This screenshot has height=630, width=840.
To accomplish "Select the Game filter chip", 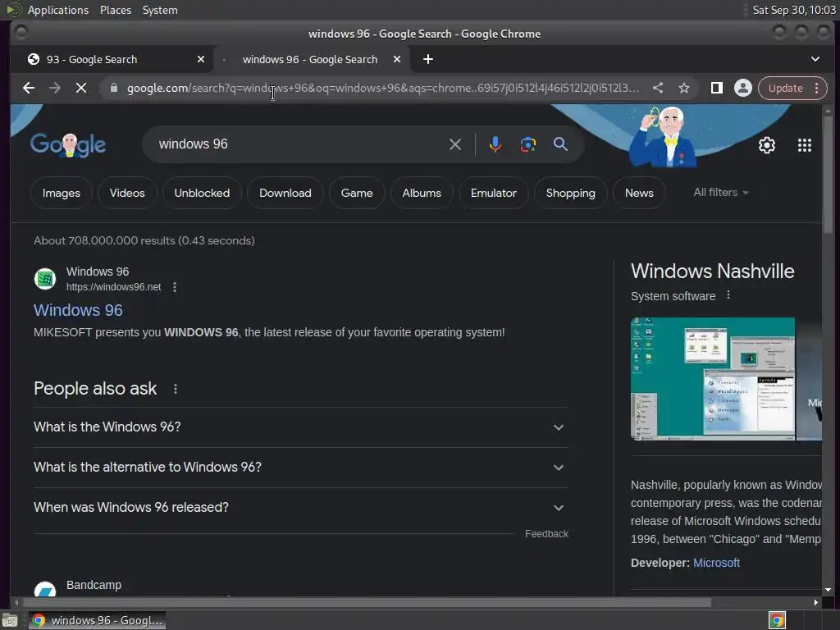I will coord(357,193).
